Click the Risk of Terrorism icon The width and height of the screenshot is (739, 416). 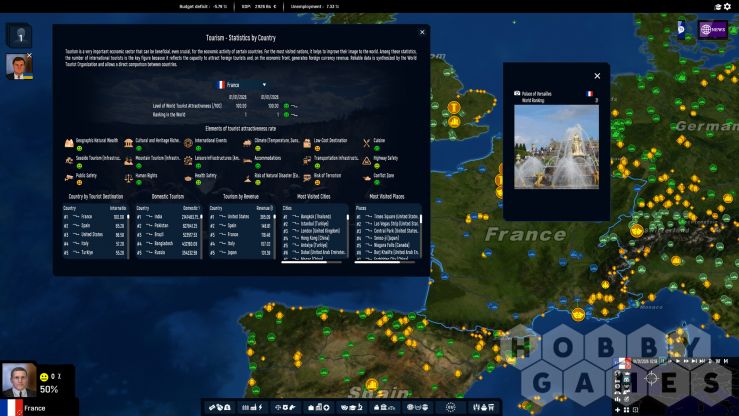(x=307, y=178)
